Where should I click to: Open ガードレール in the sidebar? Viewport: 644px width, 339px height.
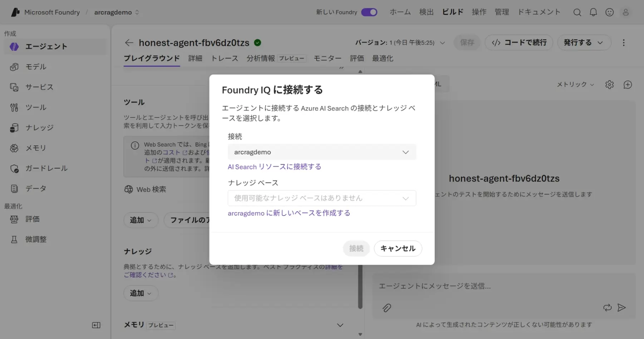click(55, 168)
